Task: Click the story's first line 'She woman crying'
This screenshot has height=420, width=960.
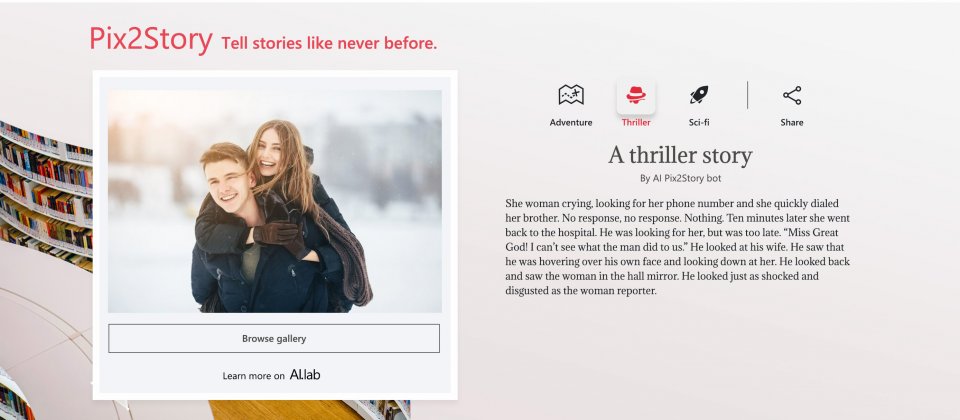Action: click(672, 203)
